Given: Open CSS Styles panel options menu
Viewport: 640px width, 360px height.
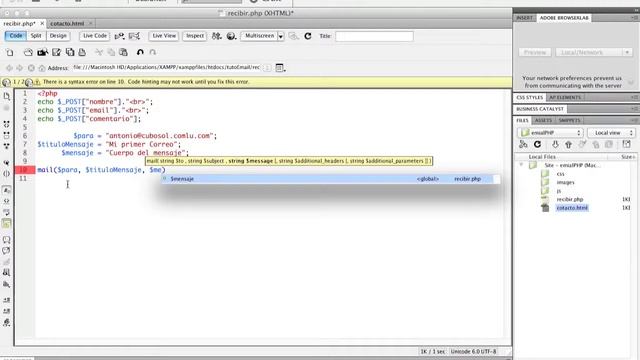Looking at the screenshot, I should tap(634, 98).
